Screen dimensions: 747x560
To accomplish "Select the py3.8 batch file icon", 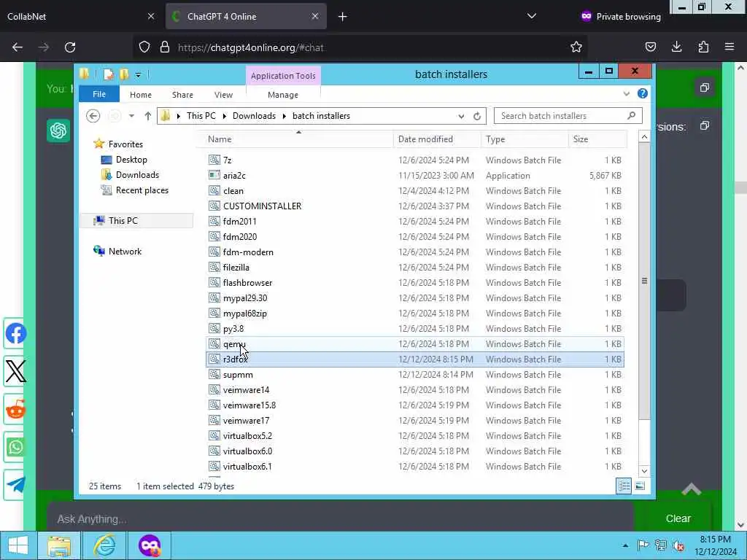I will (214, 329).
